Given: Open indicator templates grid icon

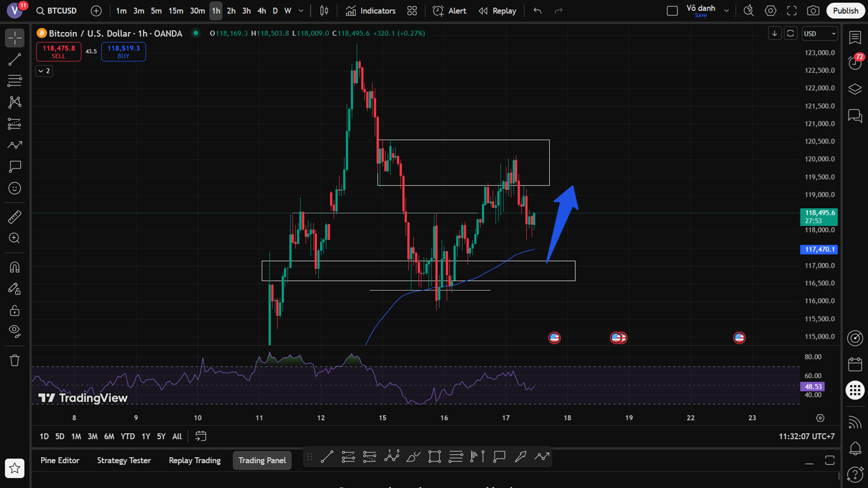Looking at the screenshot, I should (x=412, y=11).
